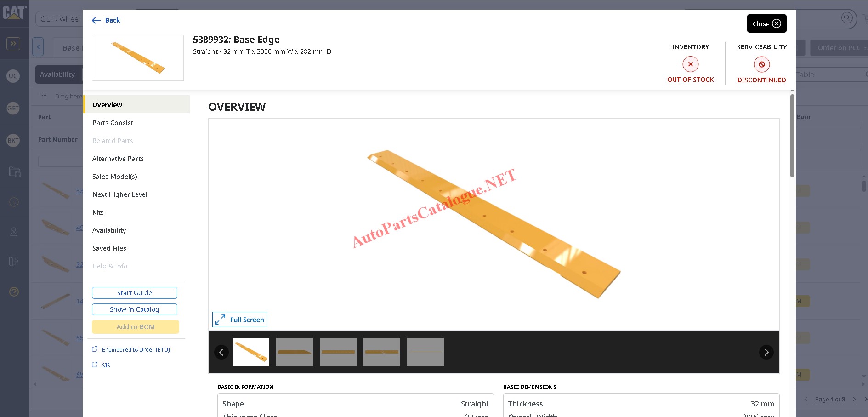The width and height of the screenshot is (868, 417).
Task: Open the help question-mark icon in the sidebar
Action: [x=14, y=292]
